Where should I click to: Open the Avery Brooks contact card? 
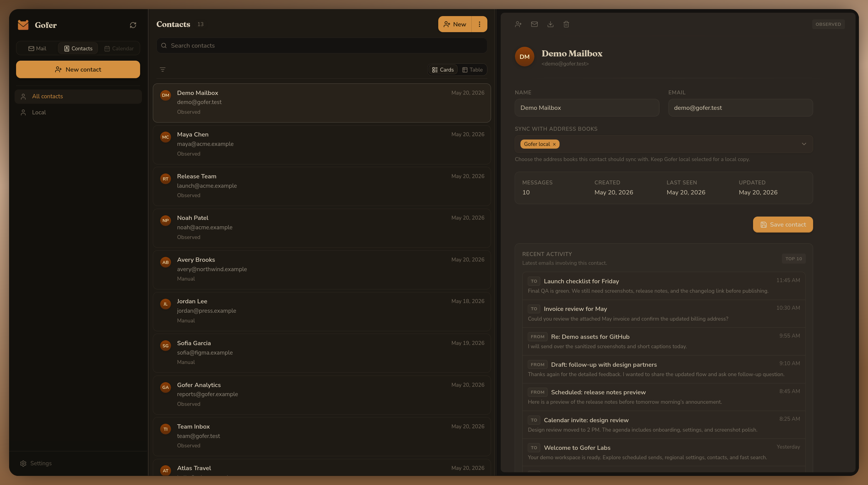(321, 270)
